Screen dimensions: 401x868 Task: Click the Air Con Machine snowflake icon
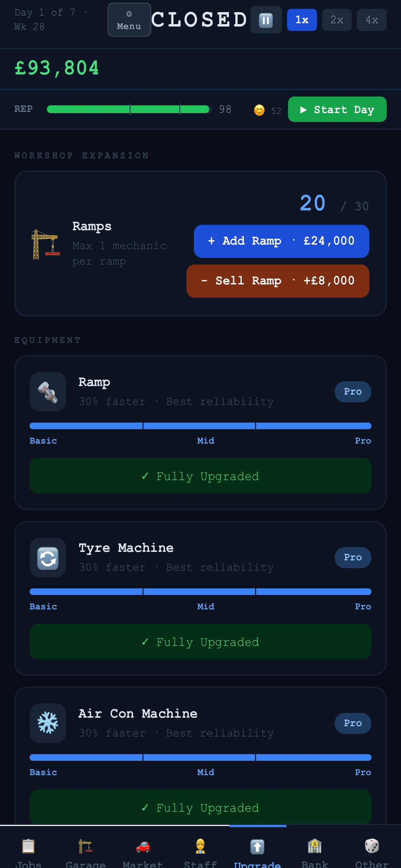click(x=48, y=723)
